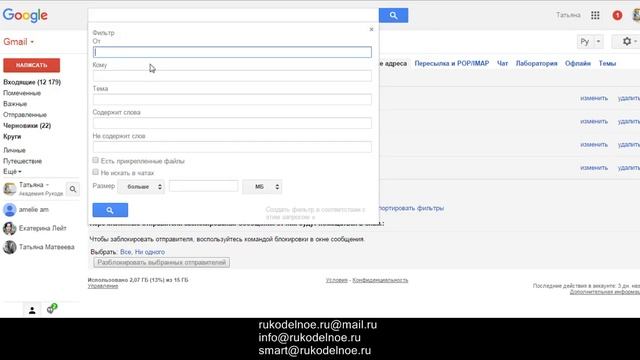Image resolution: width=640 pixels, height=360 pixels.
Task: Open the 'Отправленные' folder
Action: (x=25, y=115)
